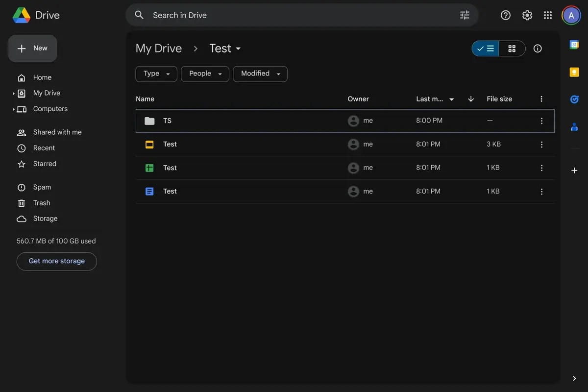Click the New button
The image size is (588, 392).
[32, 48]
